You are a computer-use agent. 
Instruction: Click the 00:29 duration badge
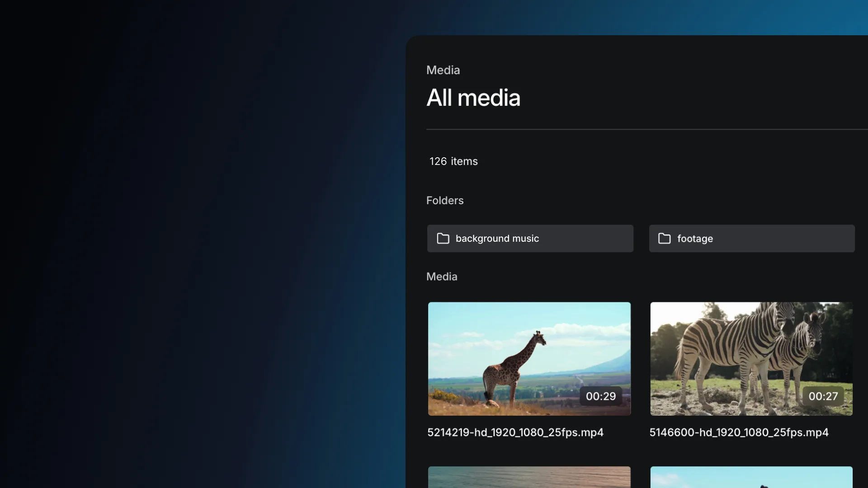[x=600, y=396]
